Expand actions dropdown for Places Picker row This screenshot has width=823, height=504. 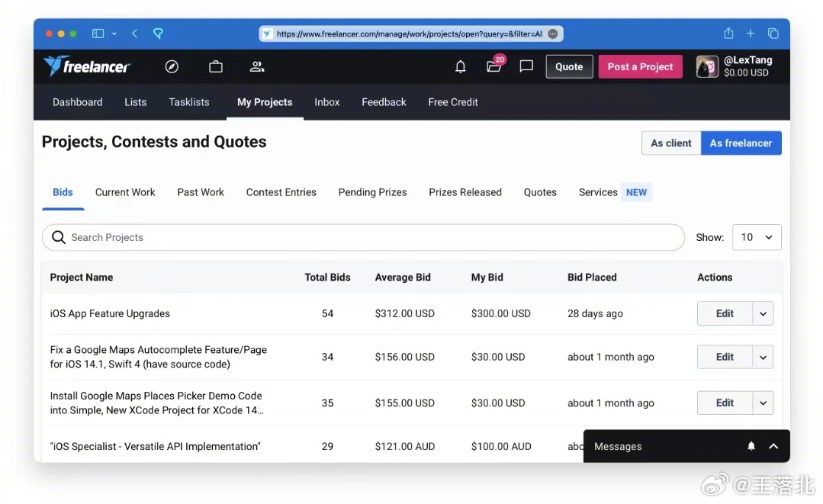(x=764, y=403)
